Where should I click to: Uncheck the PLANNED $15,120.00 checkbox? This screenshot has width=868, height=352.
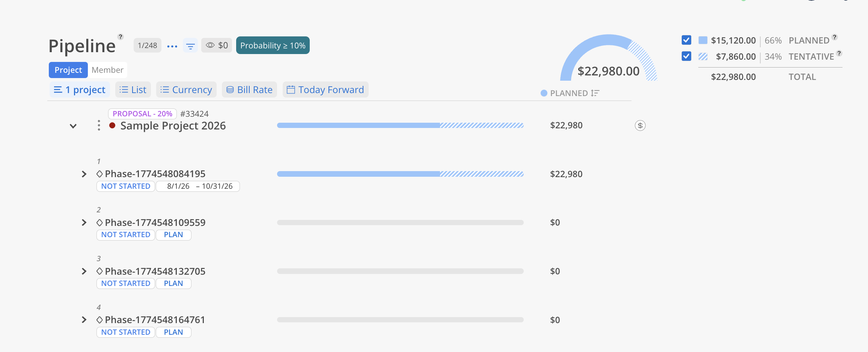(x=686, y=40)
